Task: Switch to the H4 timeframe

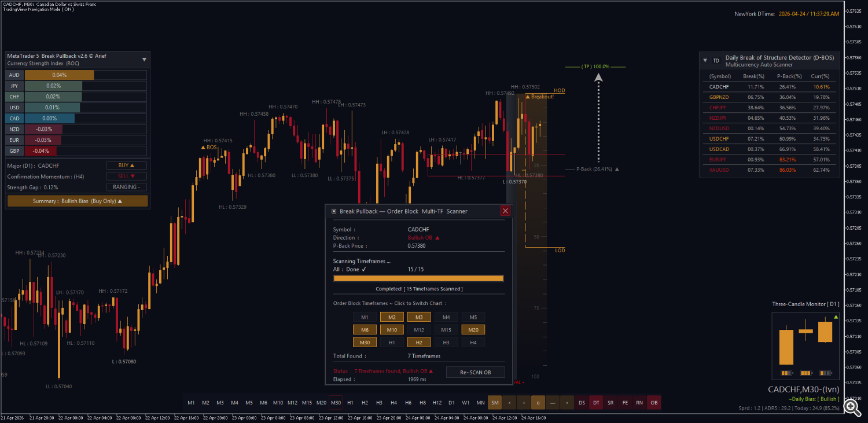Action: 393,402
